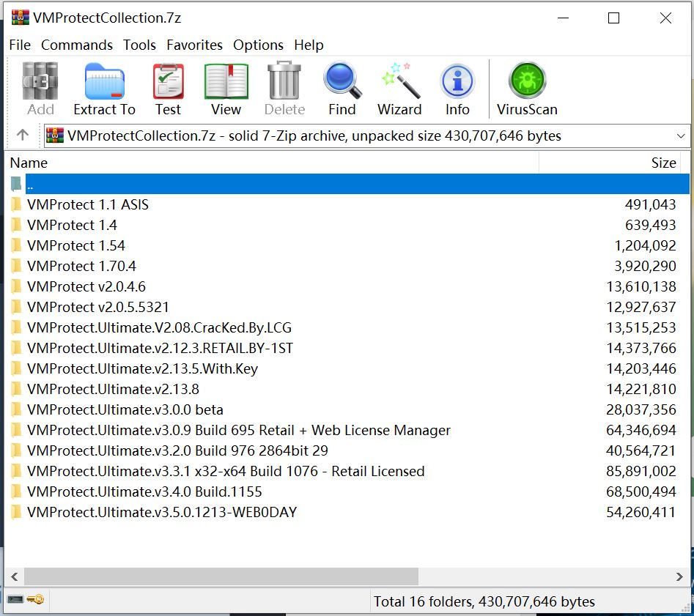Open the Options menu

coord(258,45)
